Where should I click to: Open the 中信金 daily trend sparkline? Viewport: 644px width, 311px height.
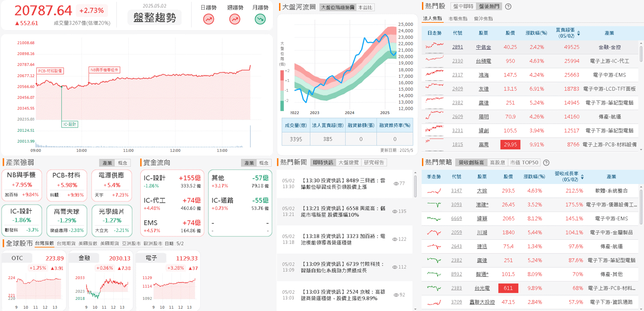(434, 47)
